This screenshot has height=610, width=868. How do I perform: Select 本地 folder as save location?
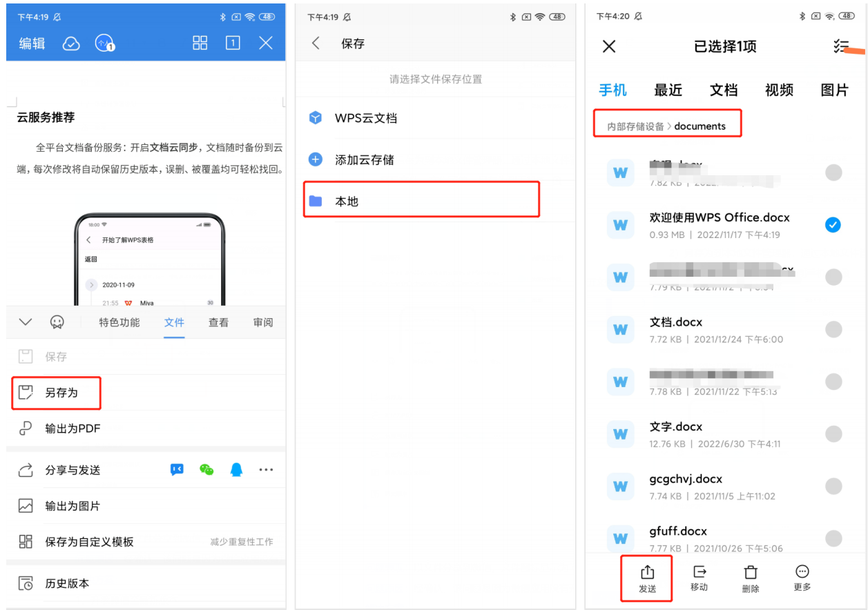click(421, 201)
